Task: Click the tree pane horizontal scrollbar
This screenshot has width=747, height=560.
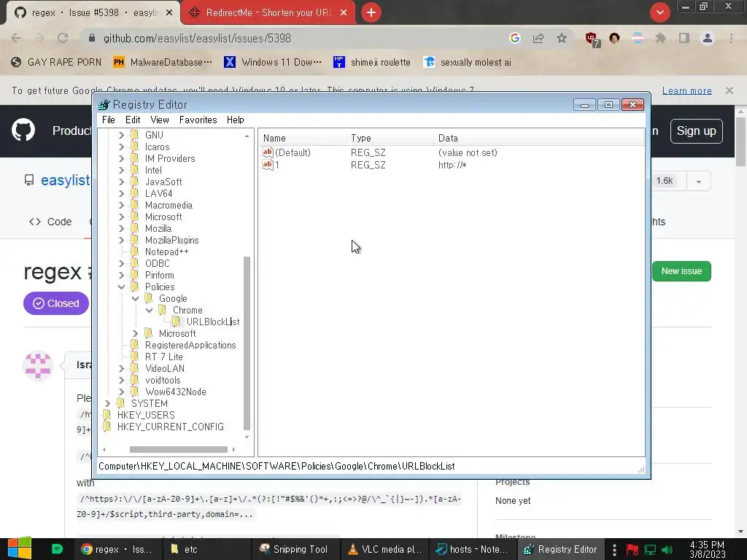Action: pyautogui.click(x=178, y=449)
